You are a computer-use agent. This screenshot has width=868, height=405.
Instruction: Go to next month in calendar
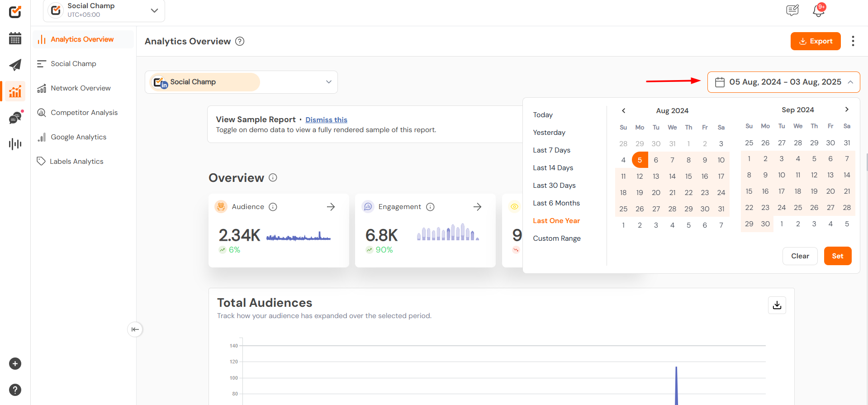coord(847,110)
